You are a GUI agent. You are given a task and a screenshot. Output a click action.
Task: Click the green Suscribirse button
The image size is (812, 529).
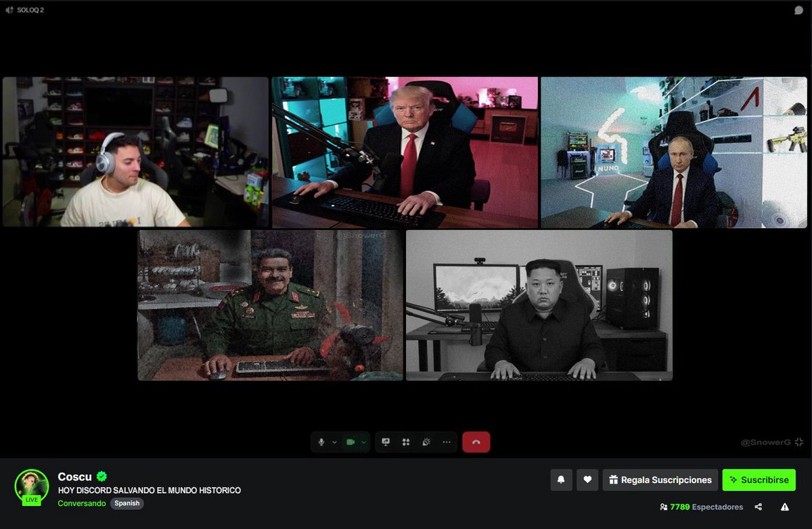[759, 480]
